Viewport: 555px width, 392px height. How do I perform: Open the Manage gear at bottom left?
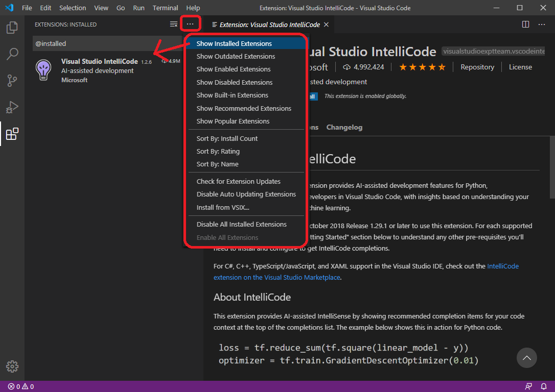tap(12, 366)
